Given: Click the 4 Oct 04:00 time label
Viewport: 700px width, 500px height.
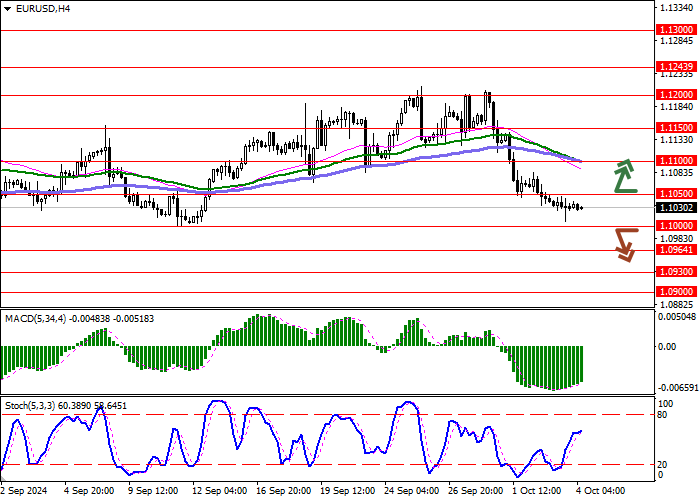Looking at the screenshot, I should click(601, 491).
